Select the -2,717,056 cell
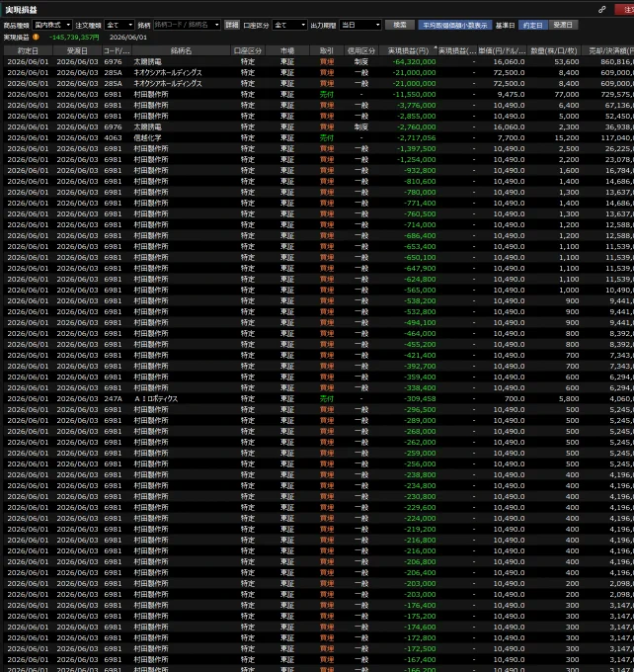The width and height of the screenshot is (634, 672). [416, 138]
